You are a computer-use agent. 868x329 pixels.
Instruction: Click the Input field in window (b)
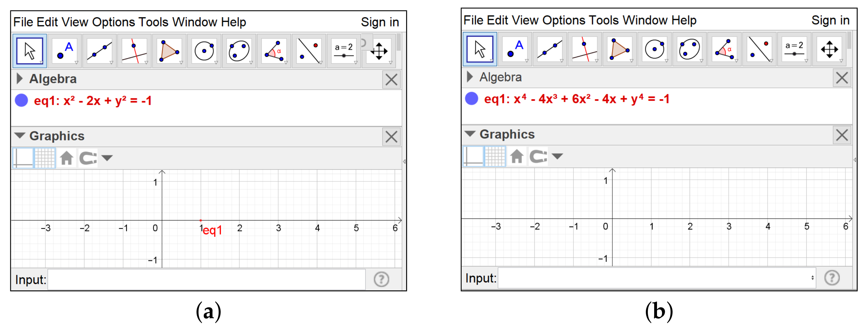click(654, 278)
